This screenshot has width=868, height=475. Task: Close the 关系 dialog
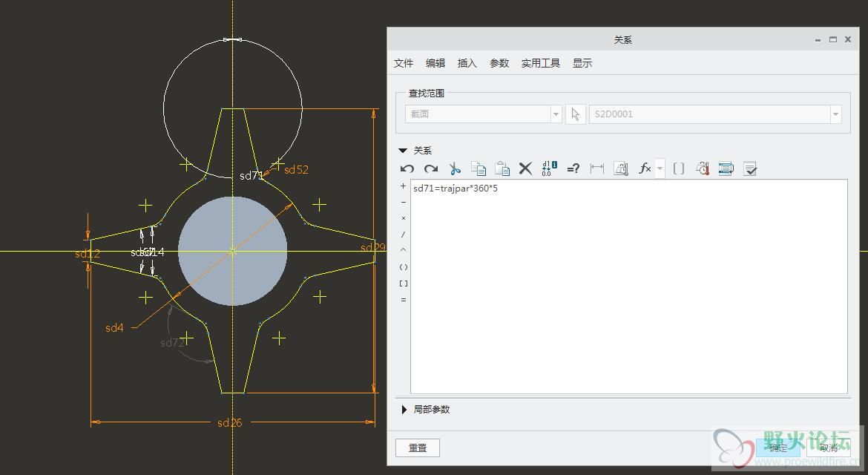click(847, 40)
